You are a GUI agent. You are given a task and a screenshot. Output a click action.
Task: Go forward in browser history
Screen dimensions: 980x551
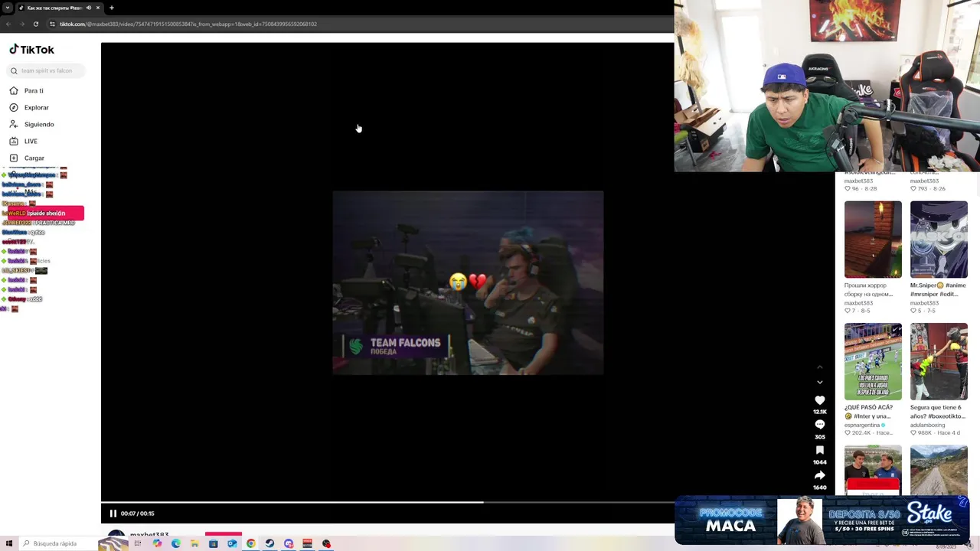click(x=22, y=24)
